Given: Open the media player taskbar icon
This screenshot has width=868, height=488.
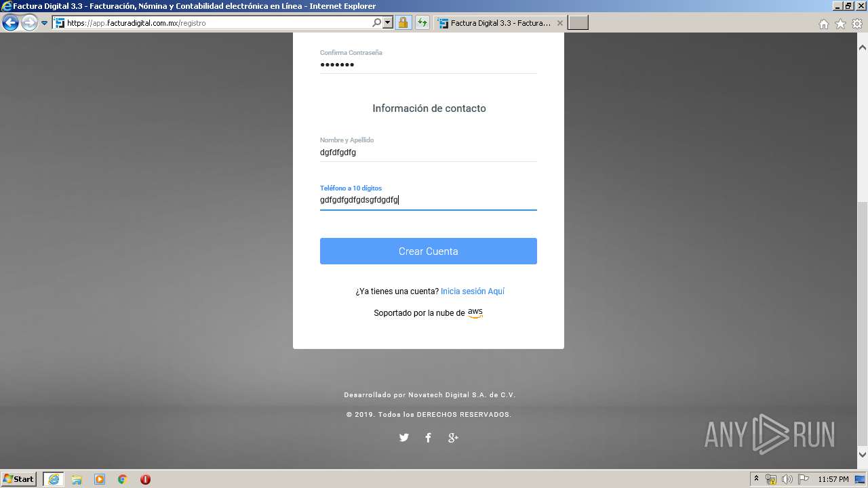Looking at the screenshot, I should [x=100, y=479].
